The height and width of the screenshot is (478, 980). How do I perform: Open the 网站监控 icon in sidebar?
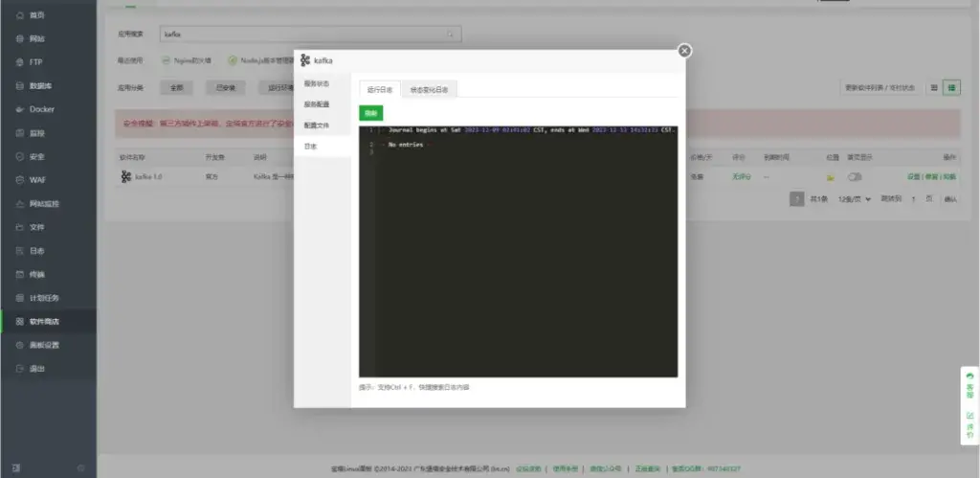pyautogui.click(x=19, y=204)
